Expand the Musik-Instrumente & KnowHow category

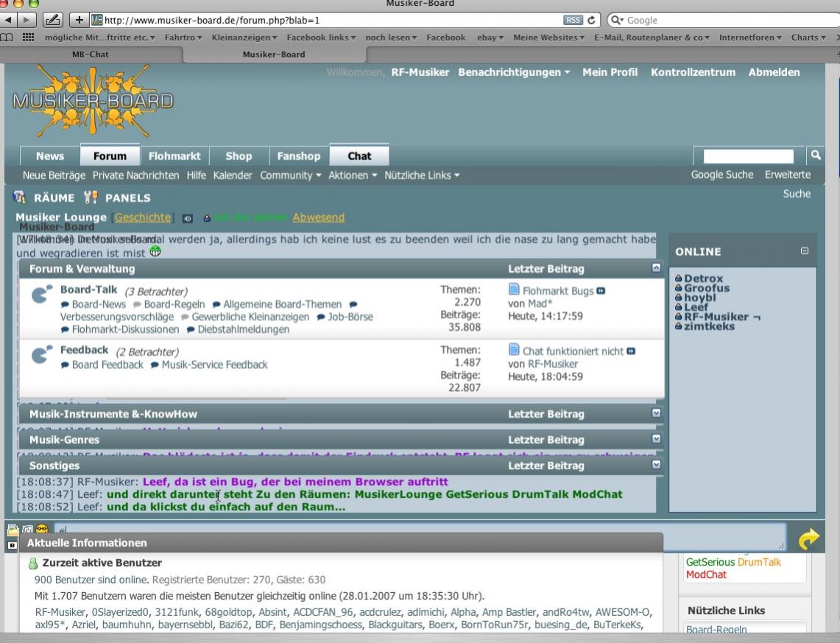click(656, 412)
